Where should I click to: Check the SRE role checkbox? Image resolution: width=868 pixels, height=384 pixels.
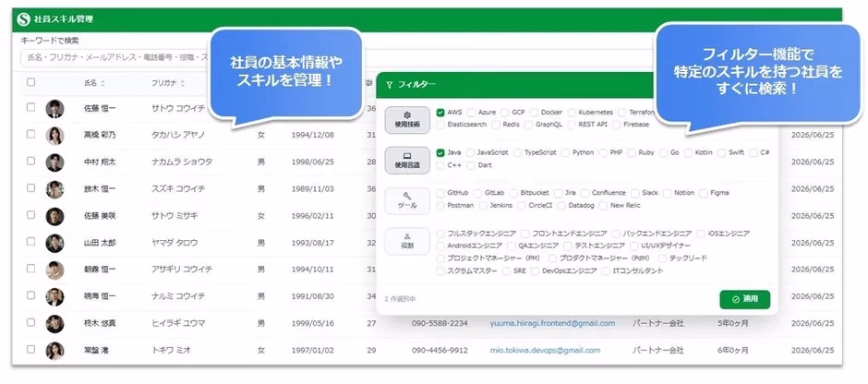507,271
